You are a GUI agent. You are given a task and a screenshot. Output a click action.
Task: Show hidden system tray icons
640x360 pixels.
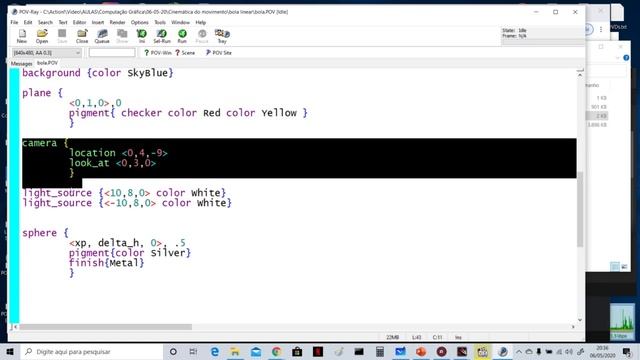pyautogui.click(x=519, y=351)
